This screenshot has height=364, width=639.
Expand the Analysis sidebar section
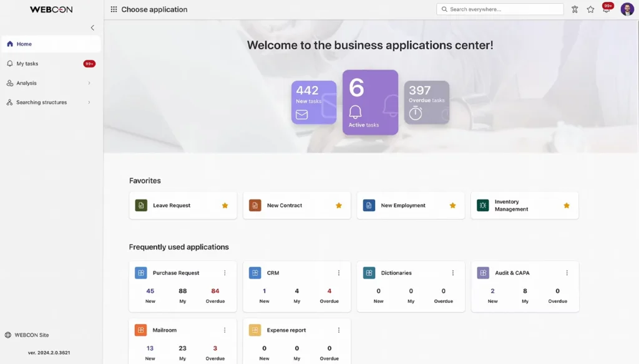29,82
